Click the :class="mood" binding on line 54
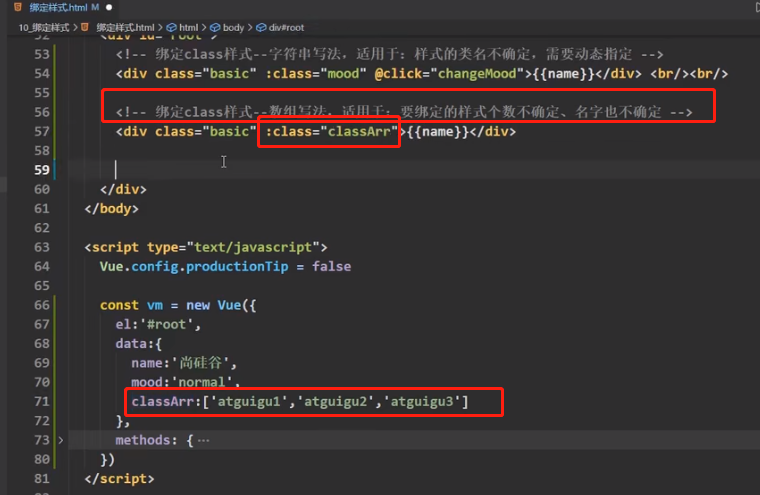Image resolution: width=760 pixels, height=495 pixels. (316, 74)
